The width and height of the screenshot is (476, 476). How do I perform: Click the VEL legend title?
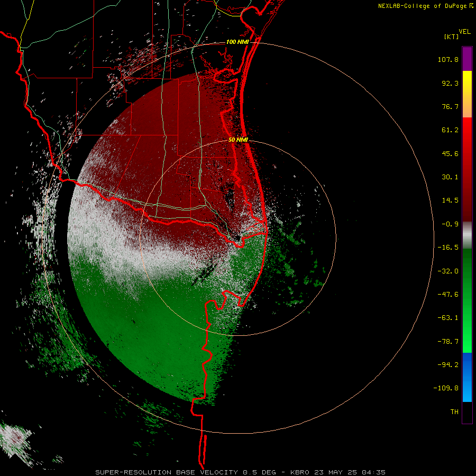point(465,32)
